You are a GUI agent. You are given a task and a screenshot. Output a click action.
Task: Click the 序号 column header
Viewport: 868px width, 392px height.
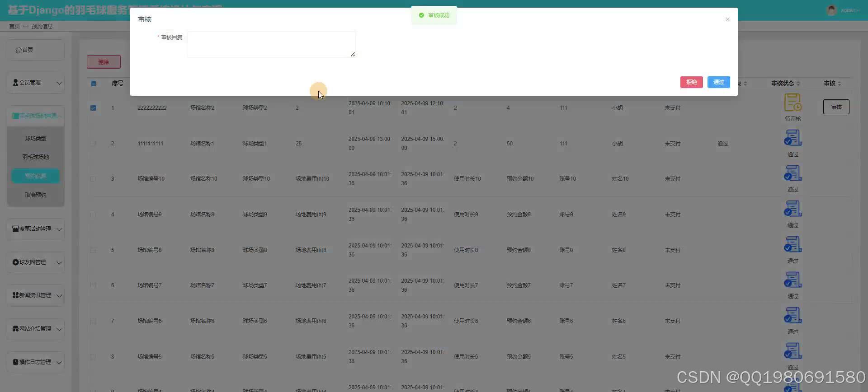click(118, 84)
